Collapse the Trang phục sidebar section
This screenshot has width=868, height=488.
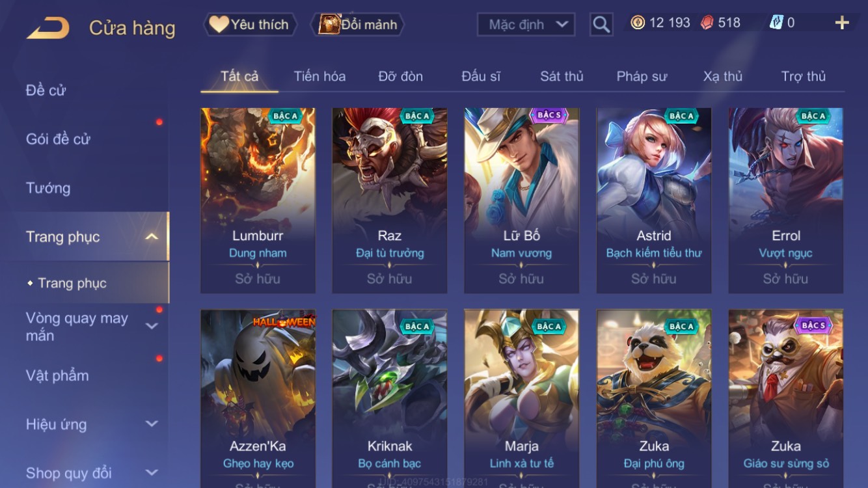click(151, 237)
